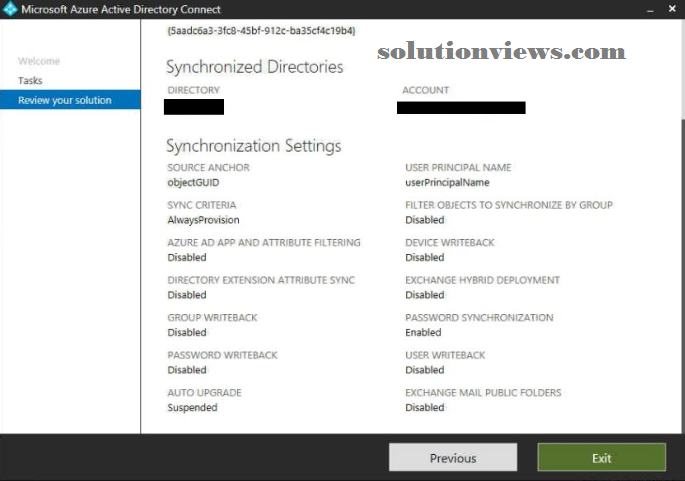
Task: Click the userPrincipalName value
Action: click(x=447, y=183)
